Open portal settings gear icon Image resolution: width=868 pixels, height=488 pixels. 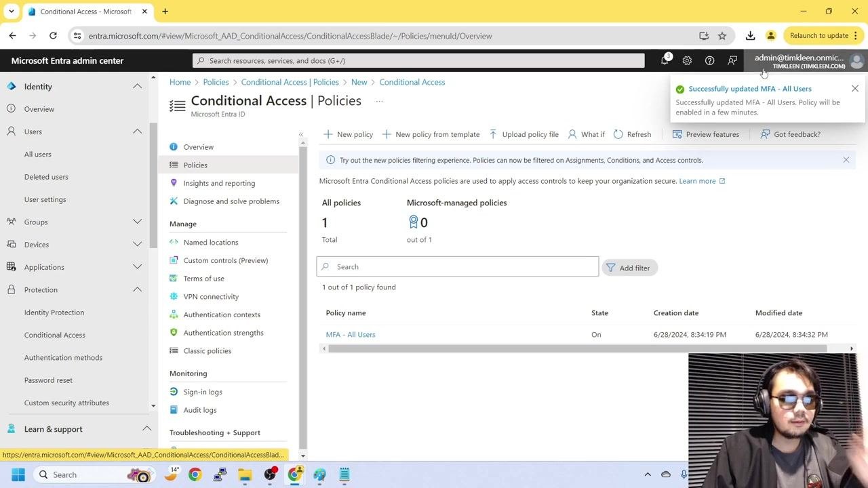[687, 61]
